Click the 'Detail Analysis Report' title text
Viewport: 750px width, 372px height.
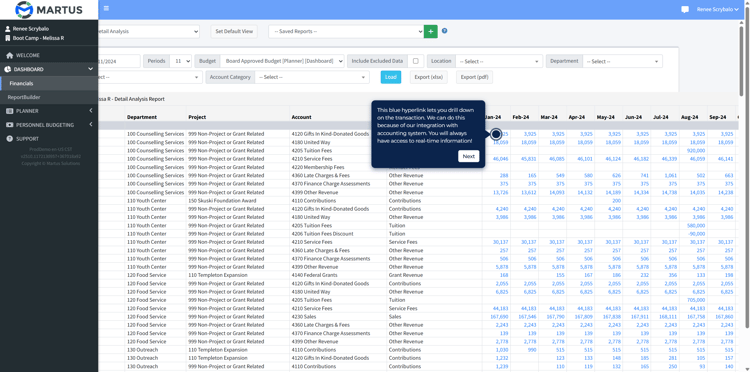[x=140, y=99]
